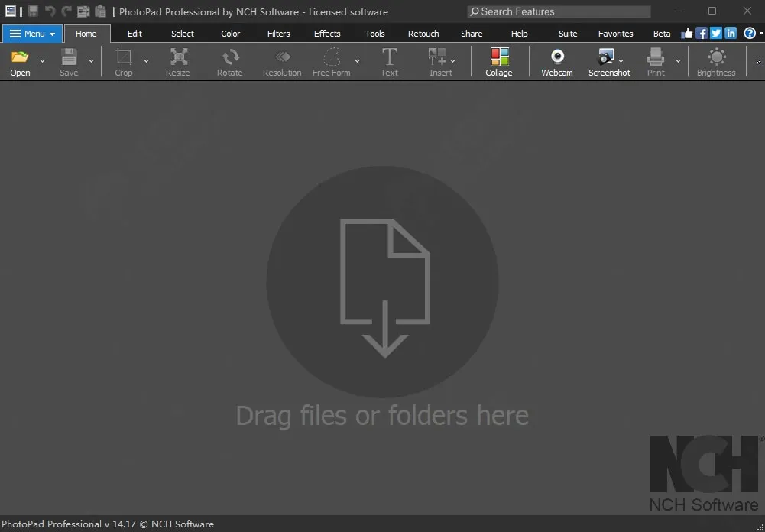765x532 pixels.
Task: Open the blue Menu dropdown
Action: click(x=32, y=34)
